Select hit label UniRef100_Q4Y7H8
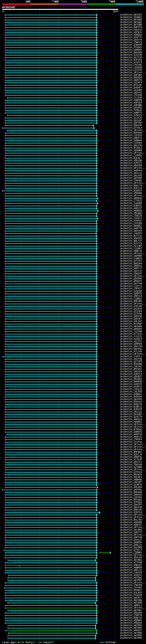The image size is (146, 644). [x=131, y=284]
